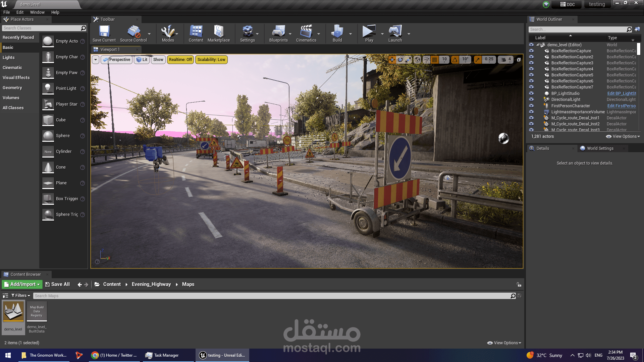
Task: Select the demo_level map thumbnail
Action: click(x=13, y=312)
